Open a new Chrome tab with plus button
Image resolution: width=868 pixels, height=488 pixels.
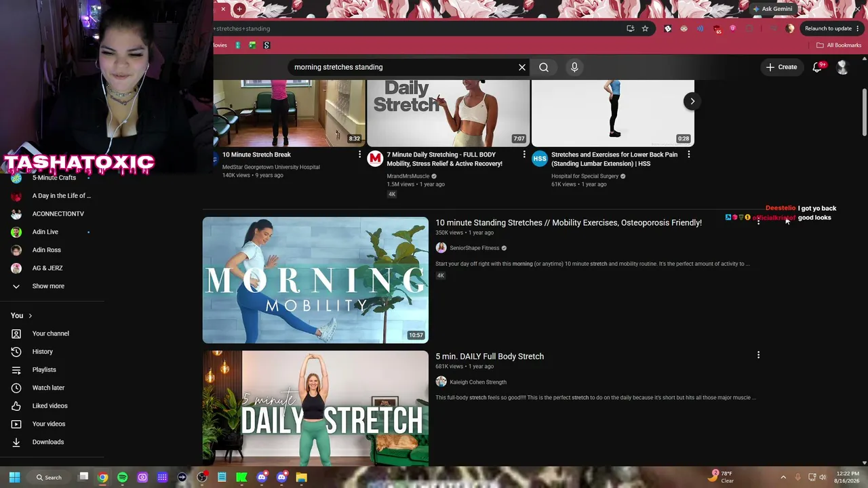(x=239, y=9)
